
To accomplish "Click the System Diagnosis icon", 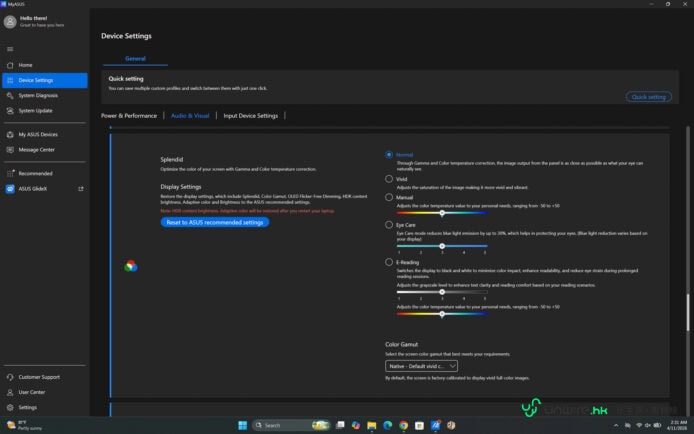I will (x=10, y=96).
